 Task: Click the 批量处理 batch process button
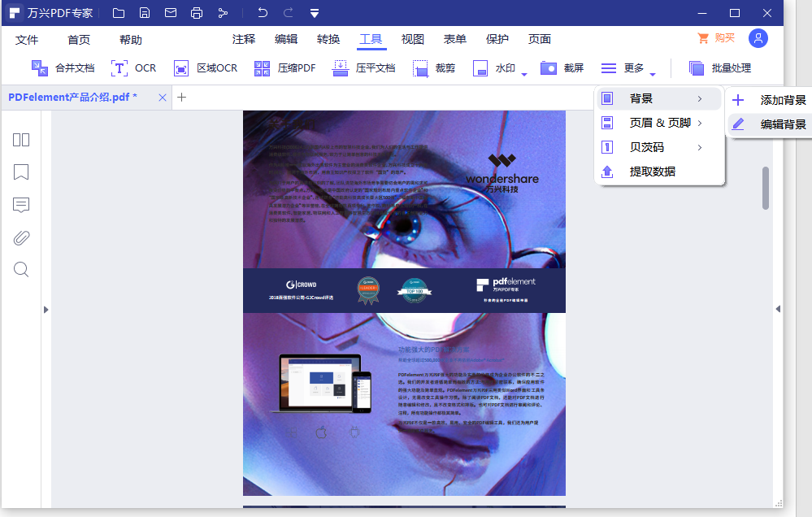(x=720, y=68)
